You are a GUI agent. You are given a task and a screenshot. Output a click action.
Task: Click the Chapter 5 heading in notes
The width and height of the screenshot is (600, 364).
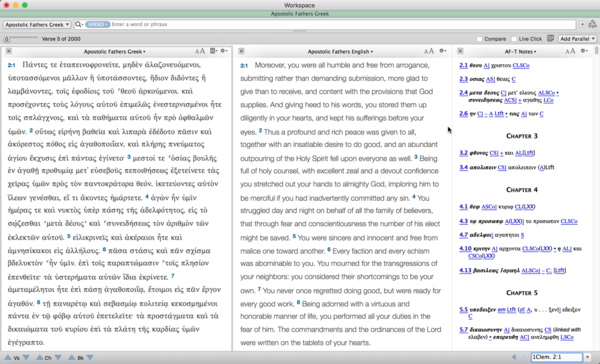(x=522, y=293)
